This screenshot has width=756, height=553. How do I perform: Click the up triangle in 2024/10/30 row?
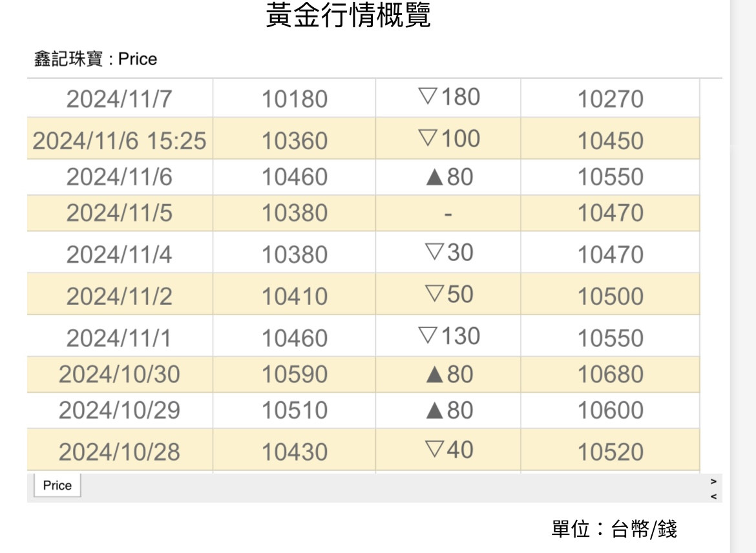(434, 375)
